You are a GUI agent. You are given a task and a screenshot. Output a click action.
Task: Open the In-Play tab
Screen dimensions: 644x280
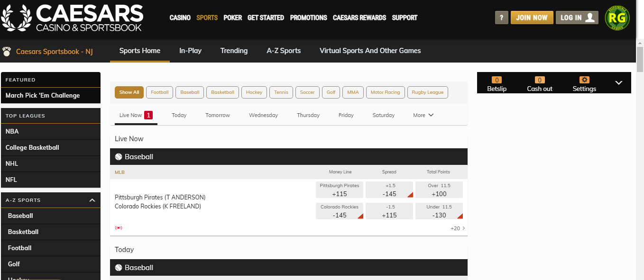190,51
